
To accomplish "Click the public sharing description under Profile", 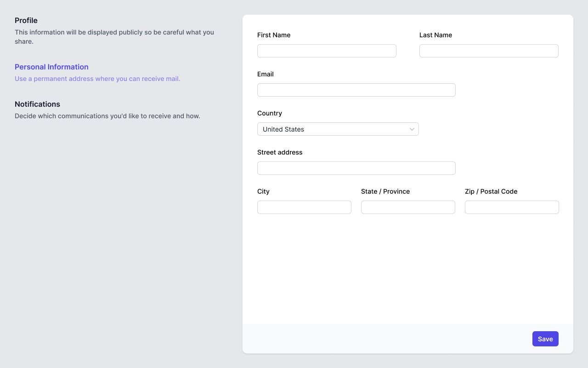I will pyautogui.click(x=114, y=37).
